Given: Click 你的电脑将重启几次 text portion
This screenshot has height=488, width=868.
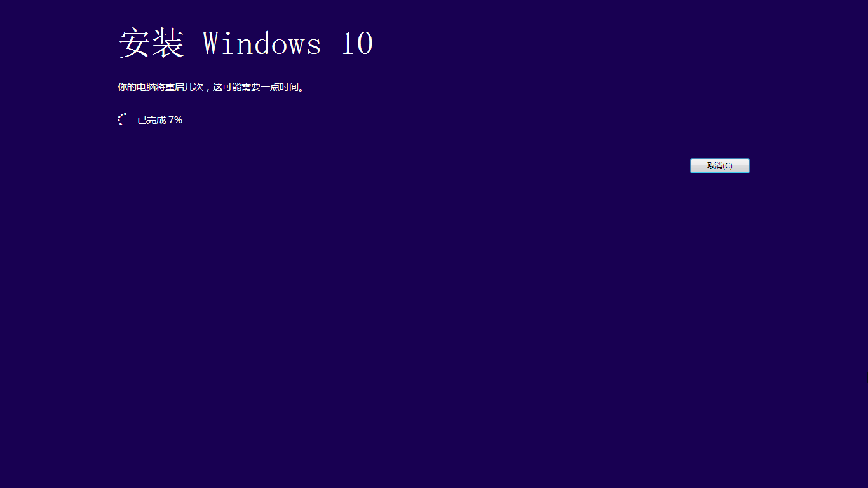Looking at the screenshot, I should pos(160,87).
